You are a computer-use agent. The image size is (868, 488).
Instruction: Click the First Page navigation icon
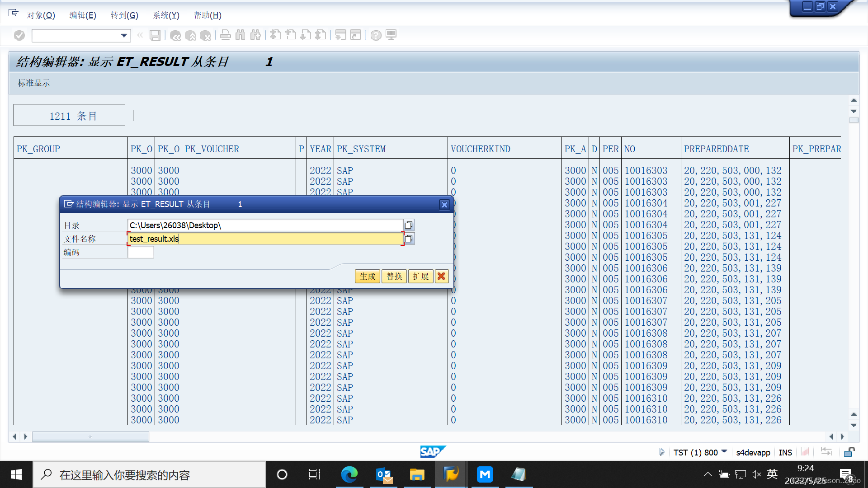[x=276, y=35]
